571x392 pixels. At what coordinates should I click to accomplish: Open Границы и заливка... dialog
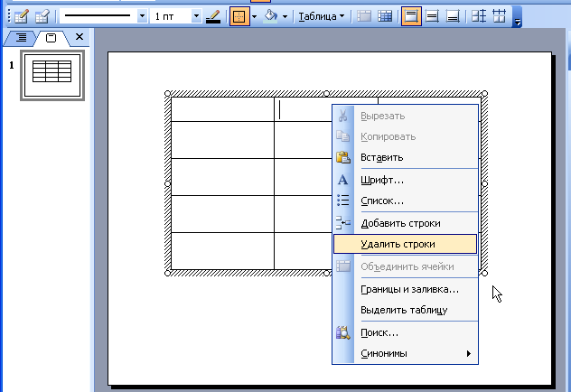[406, 289]
